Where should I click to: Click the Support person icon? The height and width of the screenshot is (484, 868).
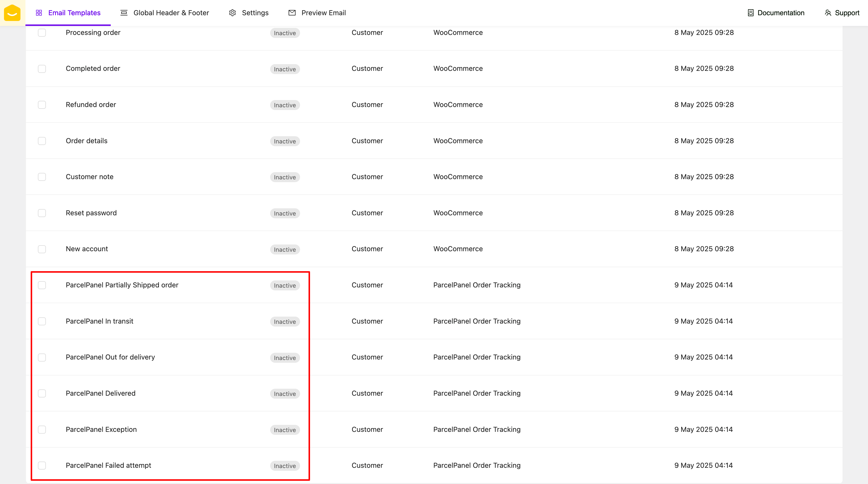point(828,13)
